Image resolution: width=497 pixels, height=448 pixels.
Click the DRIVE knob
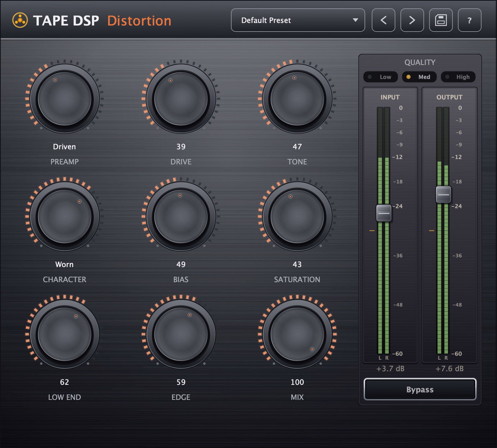(x=181, y=98)
